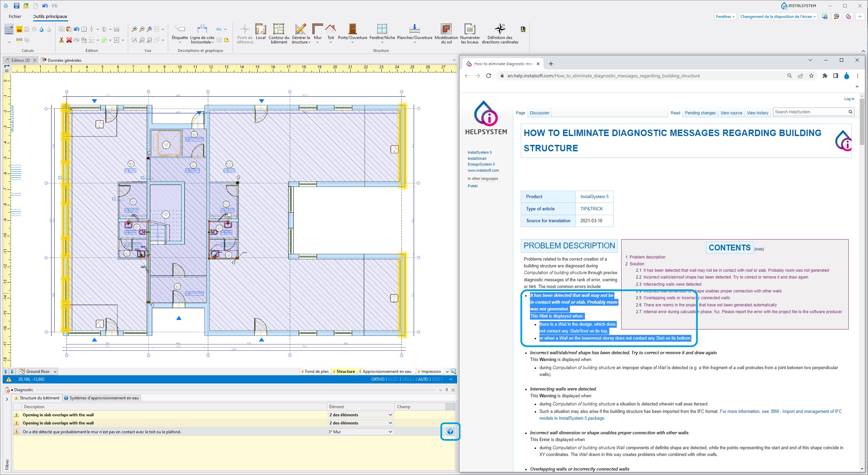Click Numéroter les locaux tool

coord(470,34)
